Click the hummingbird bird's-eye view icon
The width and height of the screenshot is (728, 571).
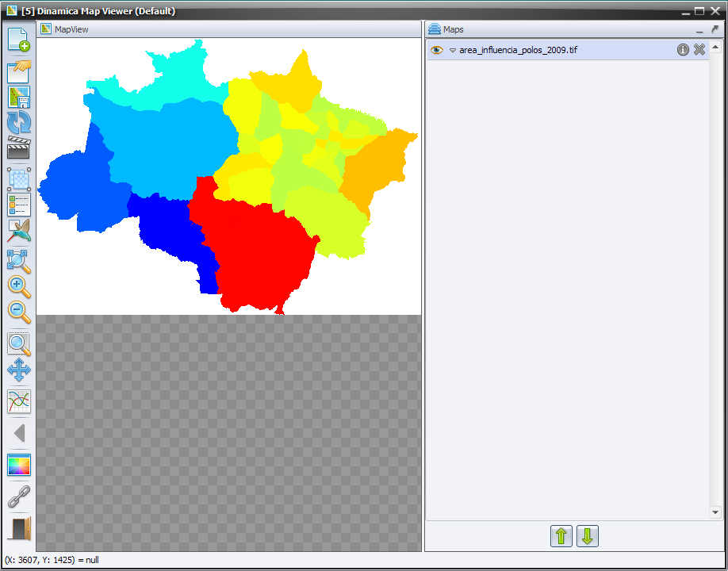pyautogui.click(x=19, y=230)
